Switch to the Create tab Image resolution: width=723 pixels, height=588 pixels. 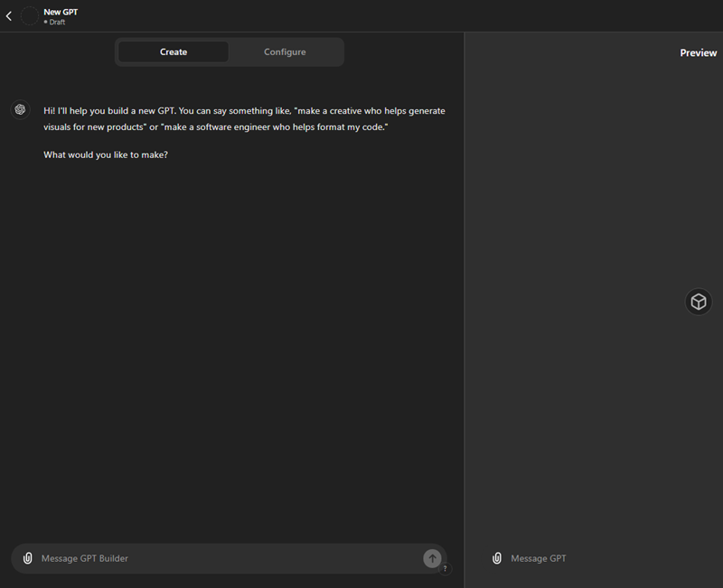coord(174,52)
